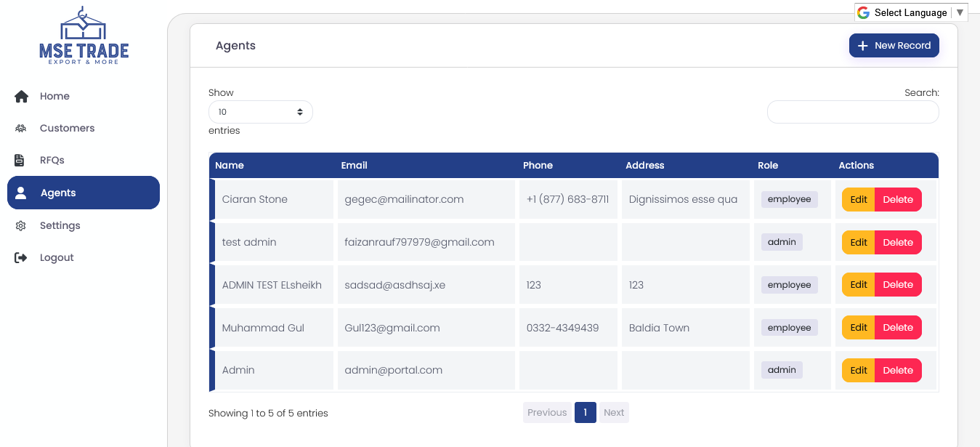Image resolution: width=980 pixels, height=447 pixels.
Task: Delete the Muhammad Gul agent record
Action: point(898,328)
